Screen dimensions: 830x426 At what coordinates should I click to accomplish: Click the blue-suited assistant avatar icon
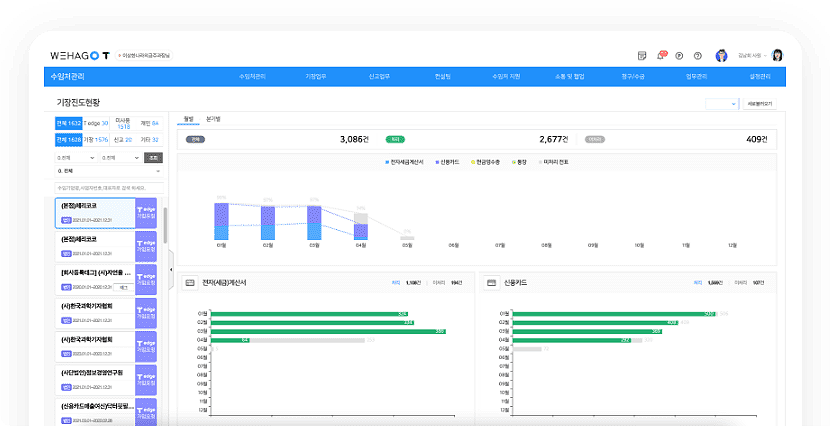click(x=721, y=56)
